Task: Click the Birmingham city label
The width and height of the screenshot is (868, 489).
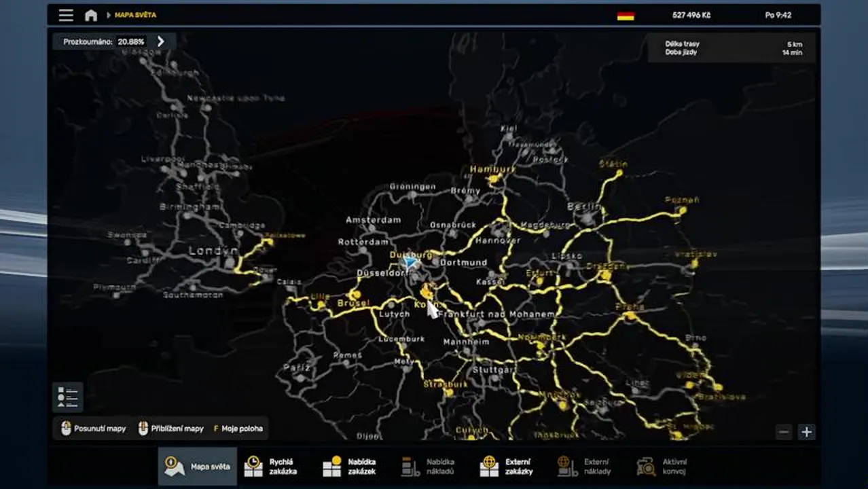Action: 190,206
